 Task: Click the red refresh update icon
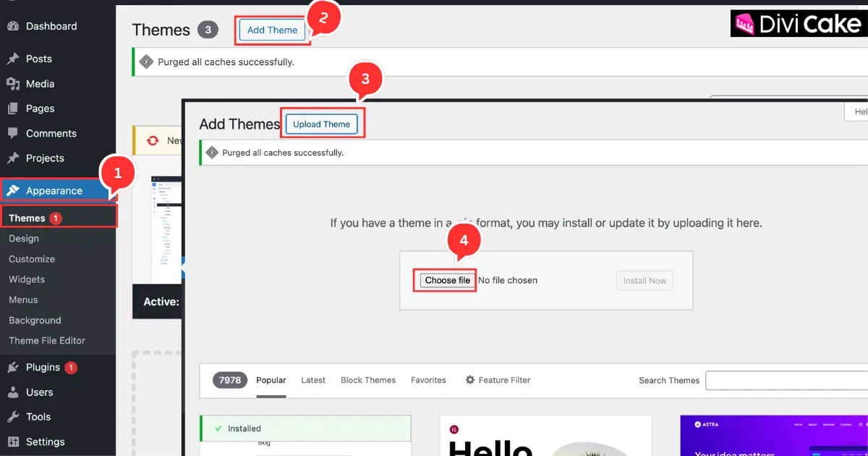click(x=153, y=140)
